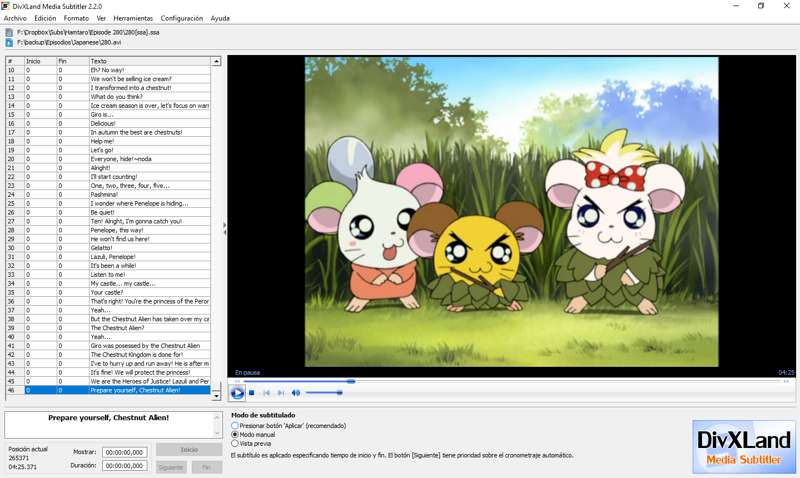Select subtitle row 'We won't be selling ice cream?'
Image resolution: width=800 pixels, height=478 pixels.
[108, 79]
